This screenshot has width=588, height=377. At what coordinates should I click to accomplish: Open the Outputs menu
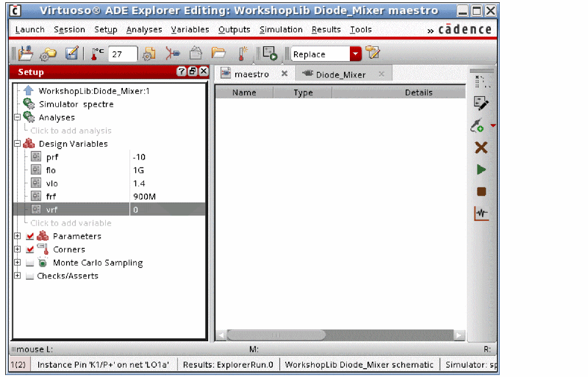pyautogui.click(x=235, y=29)
